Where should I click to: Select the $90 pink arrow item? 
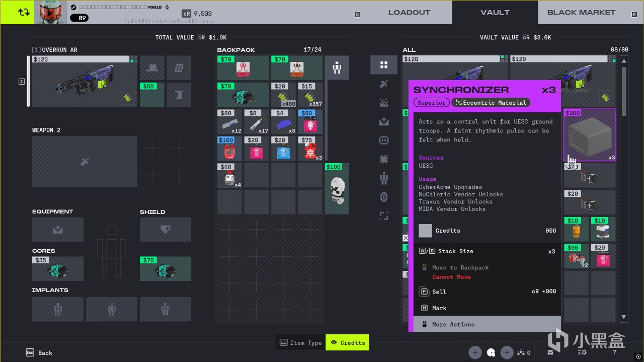click(310, 121)
